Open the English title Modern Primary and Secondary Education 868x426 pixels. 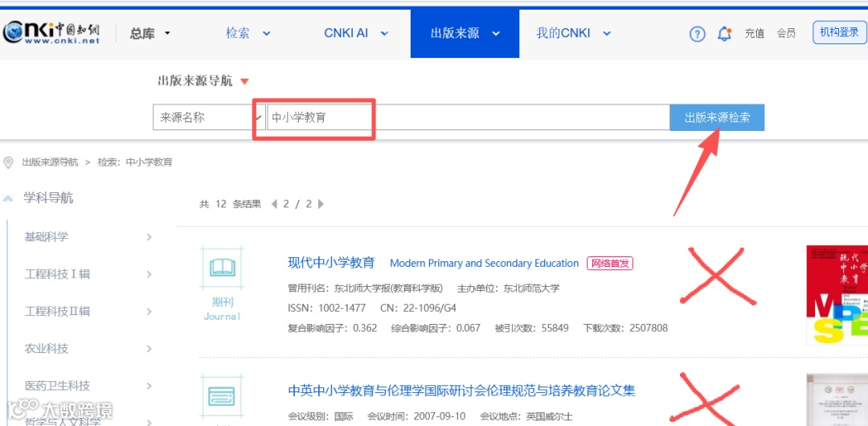485,264
